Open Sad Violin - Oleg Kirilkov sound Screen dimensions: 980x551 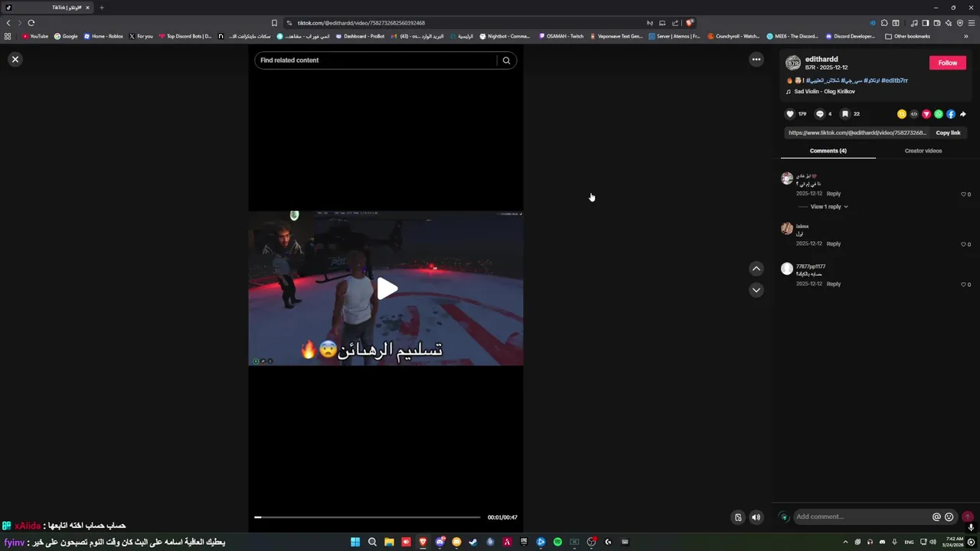825,92
